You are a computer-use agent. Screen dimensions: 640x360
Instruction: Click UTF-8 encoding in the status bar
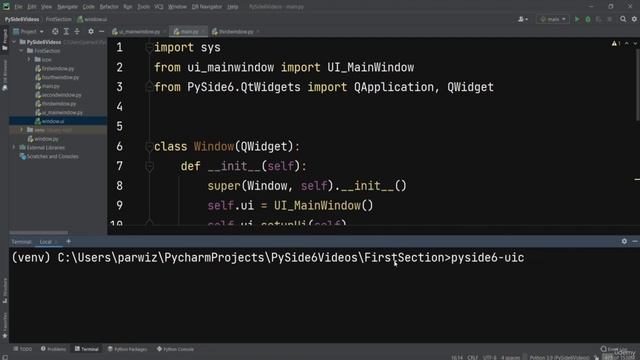489,358
